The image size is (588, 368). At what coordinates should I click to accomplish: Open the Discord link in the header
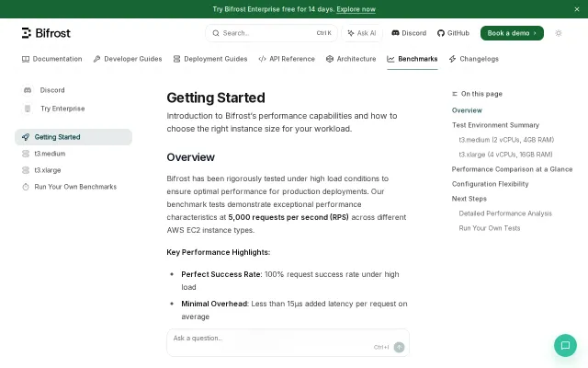click(409, 33)
